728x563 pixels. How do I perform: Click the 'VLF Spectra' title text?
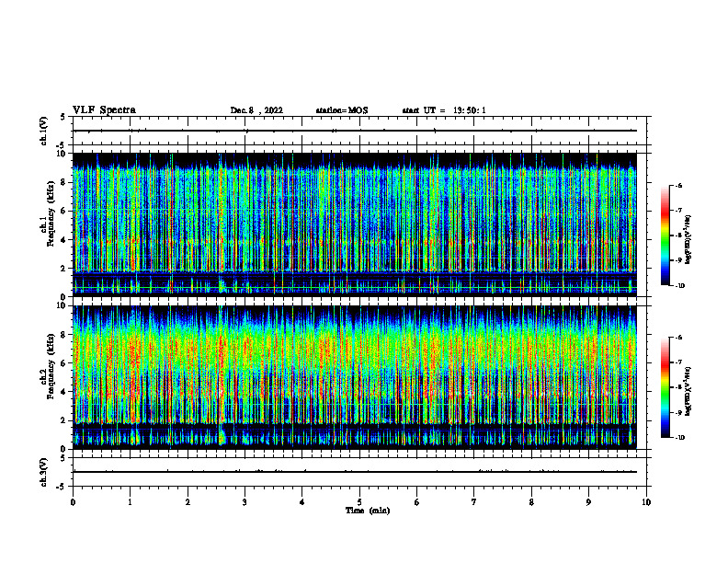coord(104,110)
